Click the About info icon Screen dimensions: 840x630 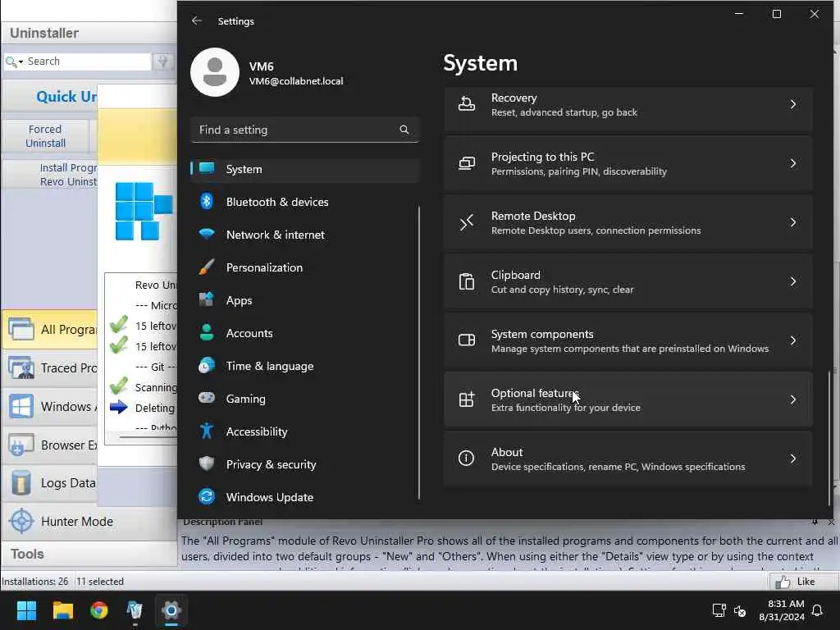(466, 458)
